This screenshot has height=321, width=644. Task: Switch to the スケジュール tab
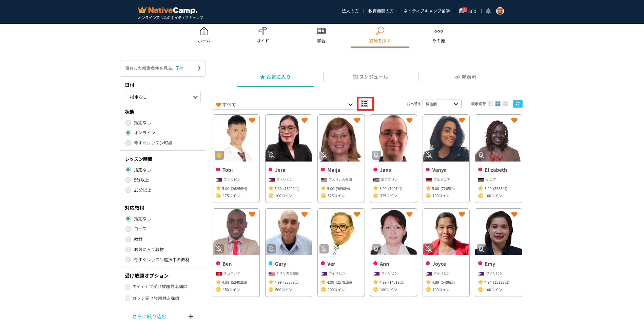[x=370, y=77]
